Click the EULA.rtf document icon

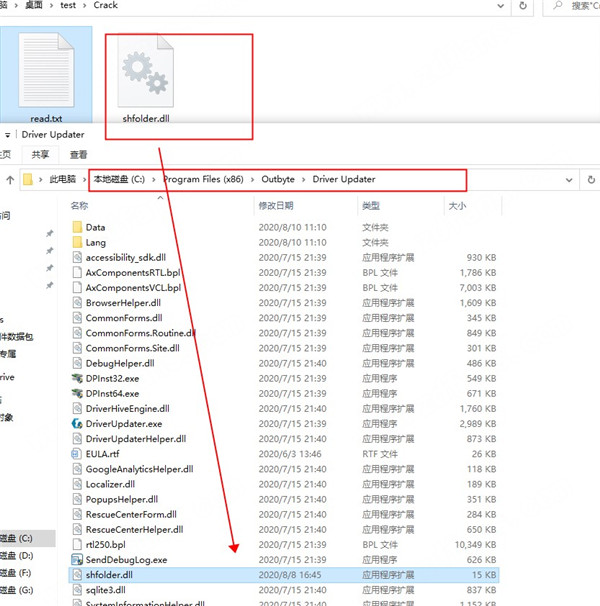77,454
